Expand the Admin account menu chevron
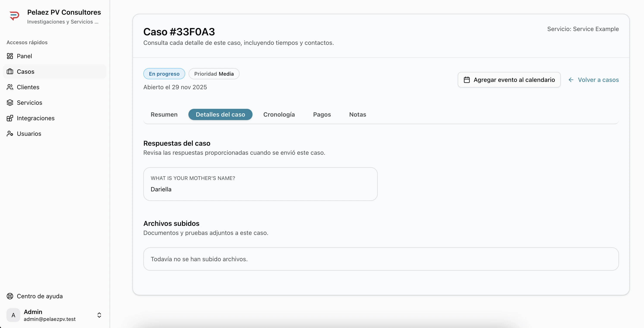 tap(99, 315)
